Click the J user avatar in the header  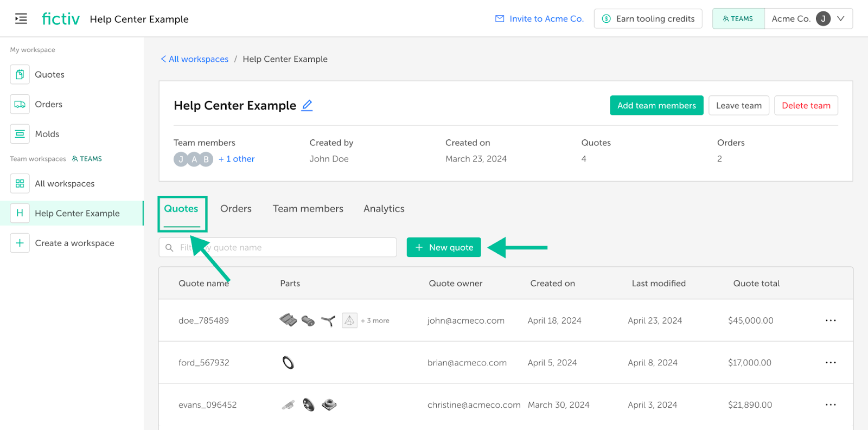(x=823, y=19)
